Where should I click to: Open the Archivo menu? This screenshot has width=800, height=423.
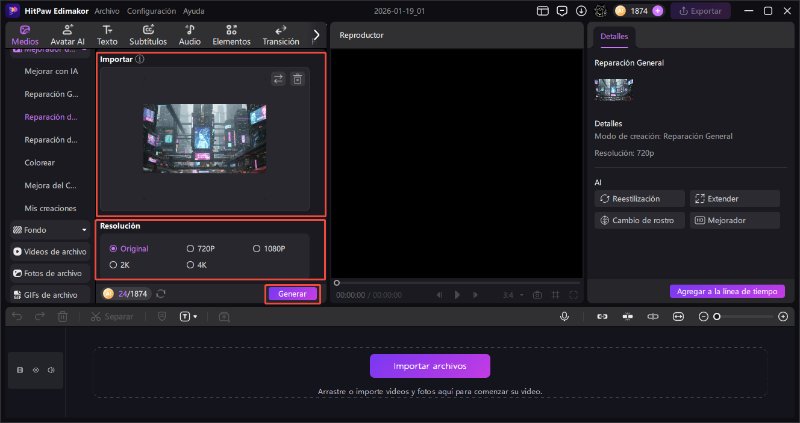click(107, 11)
